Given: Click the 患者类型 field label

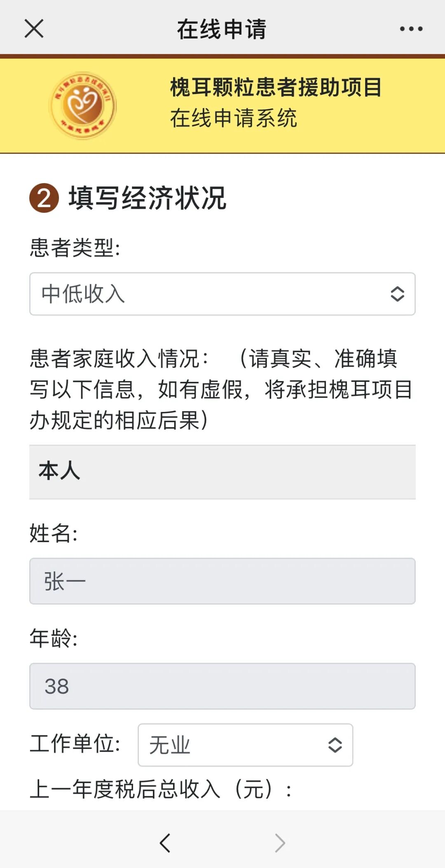Looking at the screenshot, I should (75, 248).
